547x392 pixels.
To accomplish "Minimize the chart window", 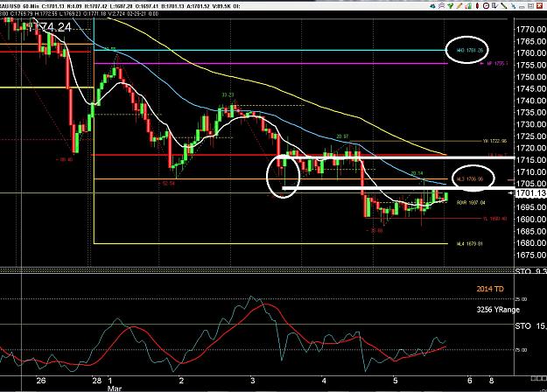I will coord(522,7).
